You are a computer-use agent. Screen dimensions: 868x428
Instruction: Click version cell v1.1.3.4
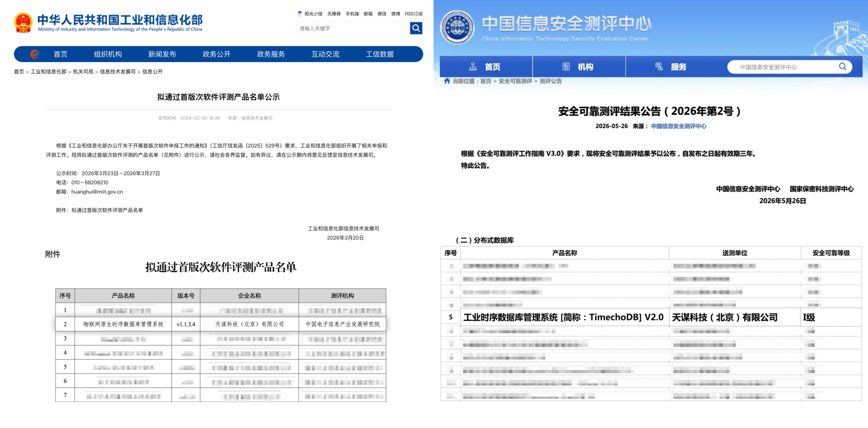coord(186,324)
